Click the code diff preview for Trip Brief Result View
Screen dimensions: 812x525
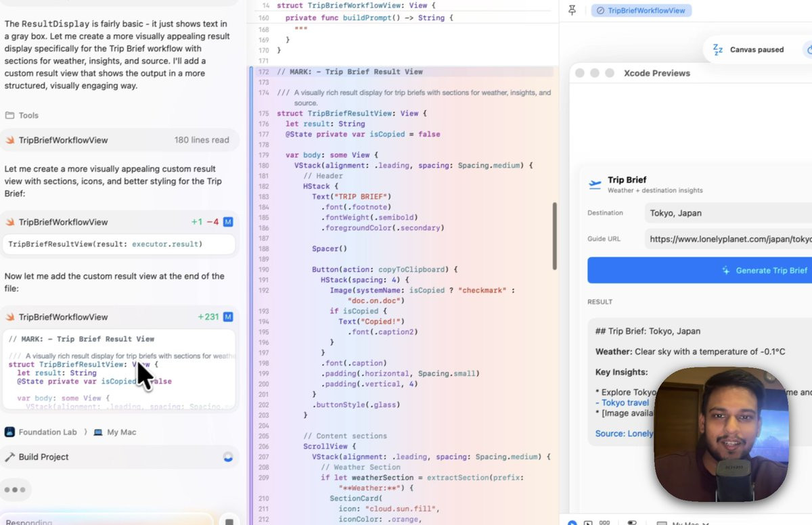point(119,369)
